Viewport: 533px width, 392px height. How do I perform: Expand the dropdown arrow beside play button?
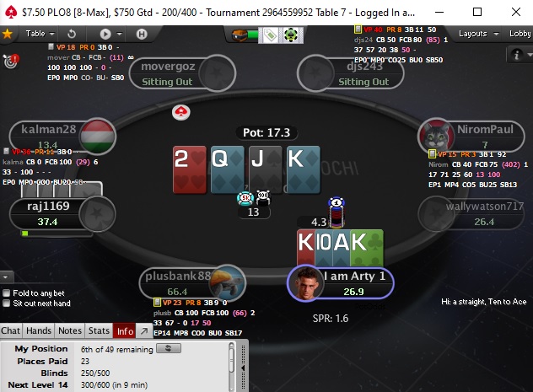[x=119, y=34]
